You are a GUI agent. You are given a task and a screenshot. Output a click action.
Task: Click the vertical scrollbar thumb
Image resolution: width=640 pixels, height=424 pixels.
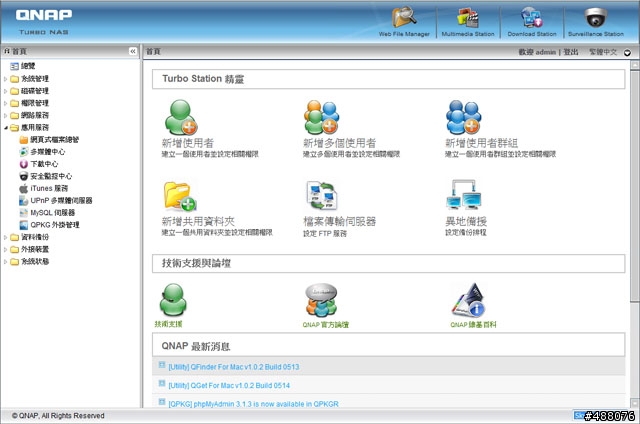[x=635, y=186]
